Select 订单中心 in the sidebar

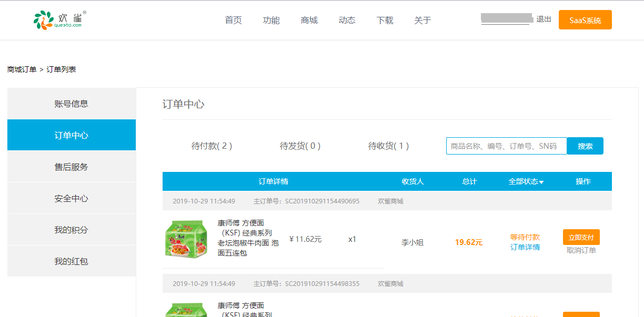72,135
